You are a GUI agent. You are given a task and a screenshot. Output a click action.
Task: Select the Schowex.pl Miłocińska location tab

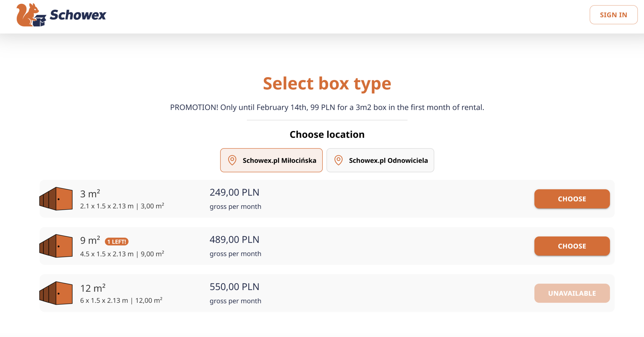[271, 160]
